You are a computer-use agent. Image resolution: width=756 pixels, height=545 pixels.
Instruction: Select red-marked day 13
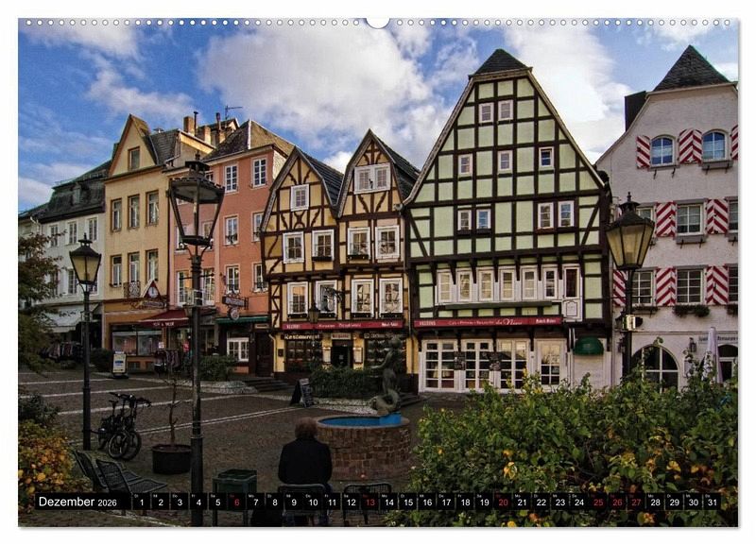click(369, 502)
